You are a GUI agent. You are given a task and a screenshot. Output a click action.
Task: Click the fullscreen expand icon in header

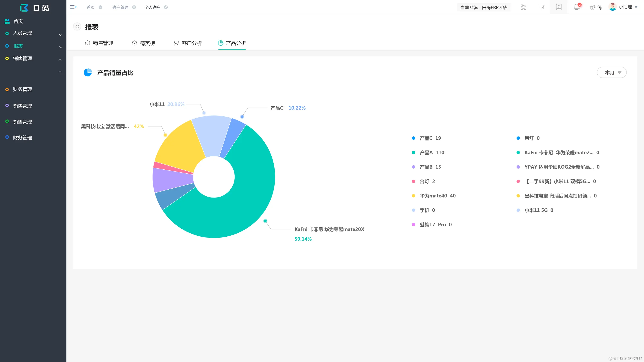[523, 7]
